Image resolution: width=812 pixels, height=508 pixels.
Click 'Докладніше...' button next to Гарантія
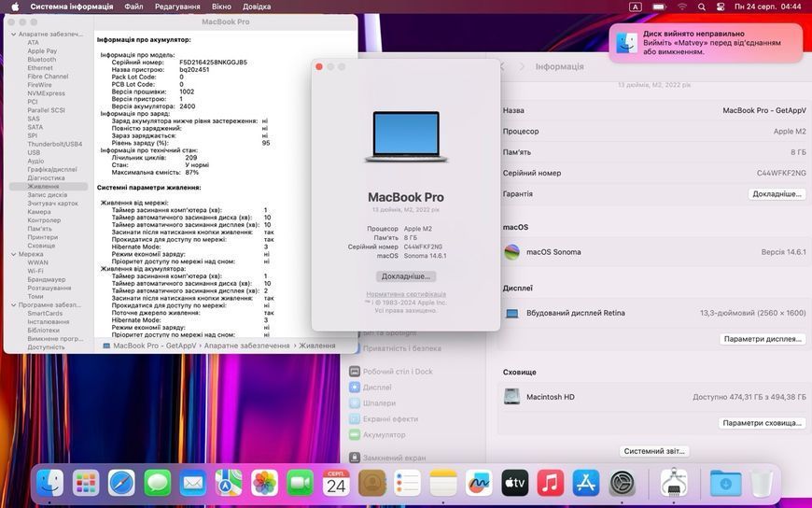777,194
